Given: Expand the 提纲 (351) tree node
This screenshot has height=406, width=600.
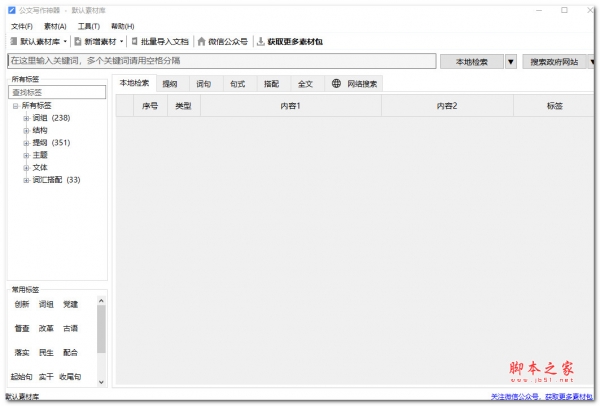Looking at the screenshot, I should pyautogui.click(x=26, y=143).
